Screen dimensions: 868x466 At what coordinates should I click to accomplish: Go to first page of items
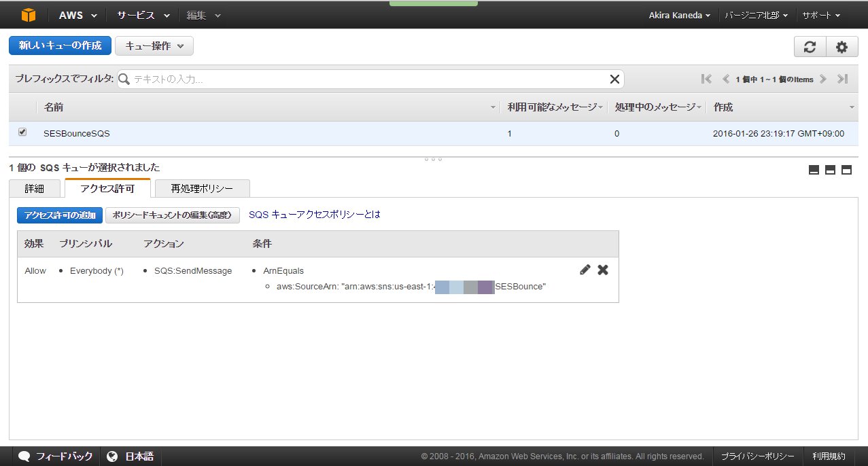coord(706,79)
